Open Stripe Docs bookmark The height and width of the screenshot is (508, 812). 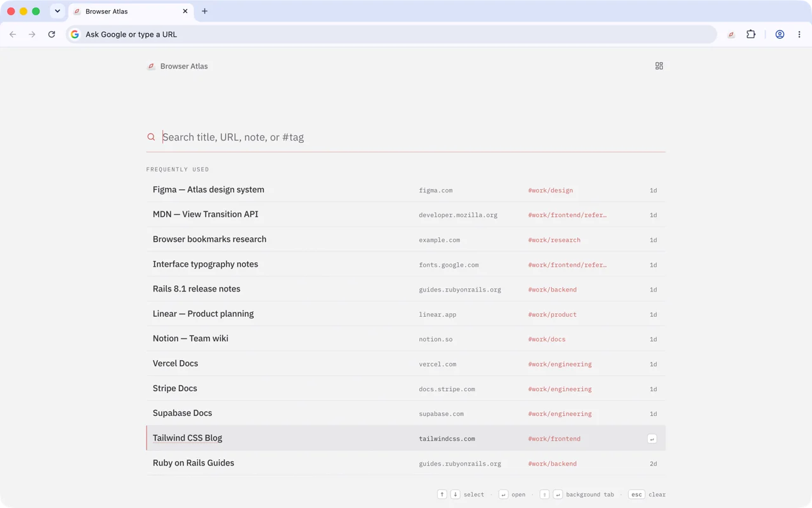tap(406, 388)
